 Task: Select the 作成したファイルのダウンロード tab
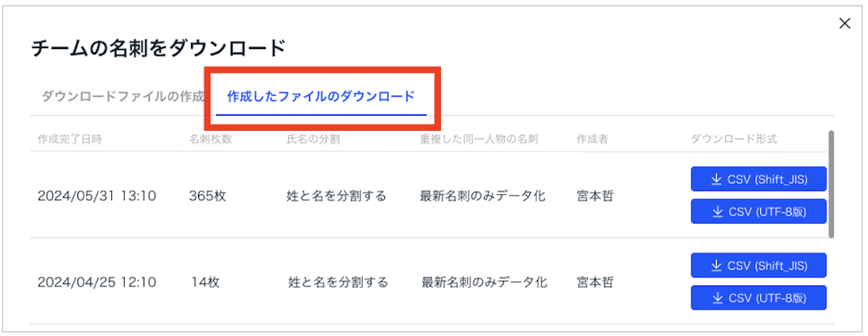point(320,97)
